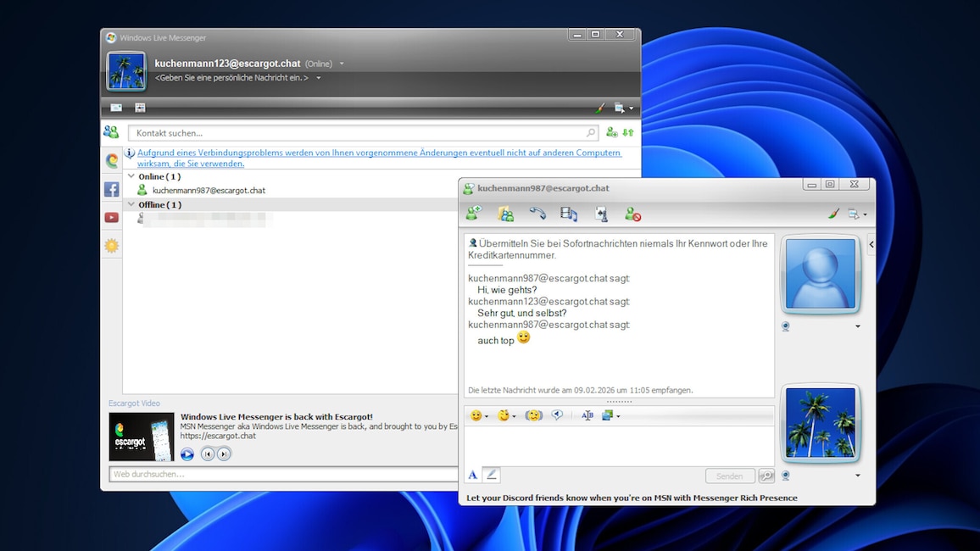
Task: Go to previous video
Action: pos(208,454)
